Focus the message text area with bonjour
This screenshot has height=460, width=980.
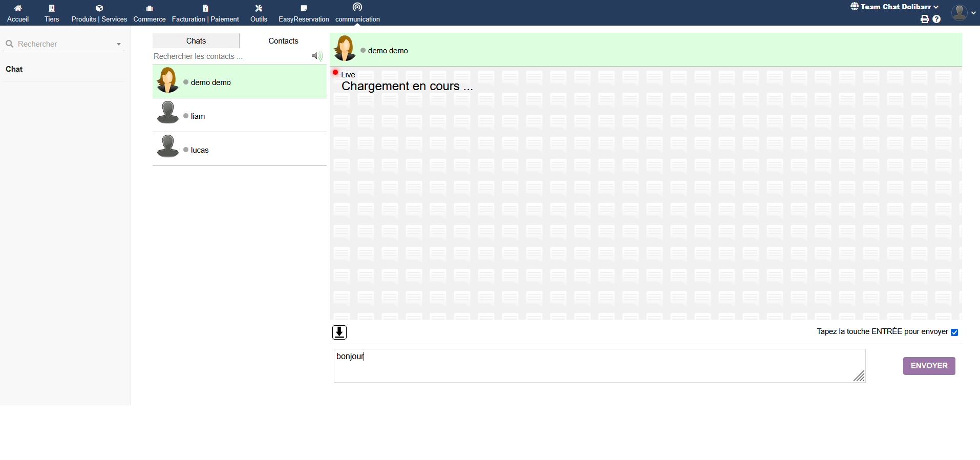tap(599, 366)
